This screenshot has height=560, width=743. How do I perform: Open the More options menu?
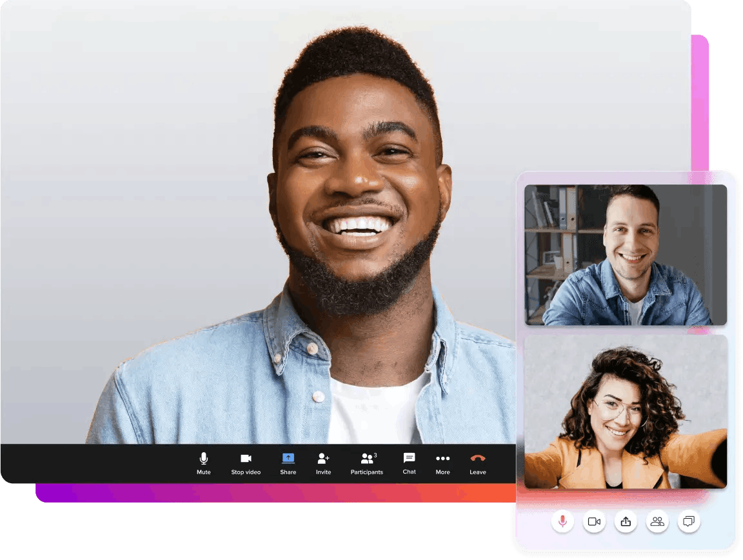[x=442, y=463]
